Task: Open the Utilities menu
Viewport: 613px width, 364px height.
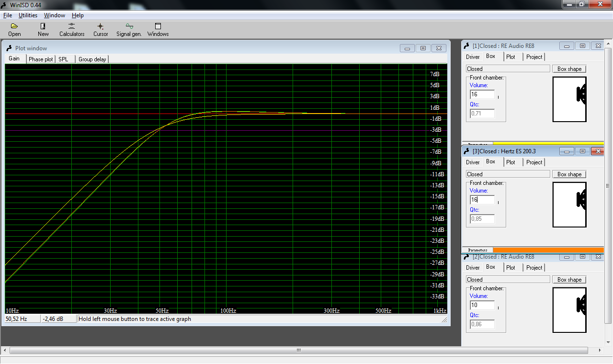Action: click(28, 15)
